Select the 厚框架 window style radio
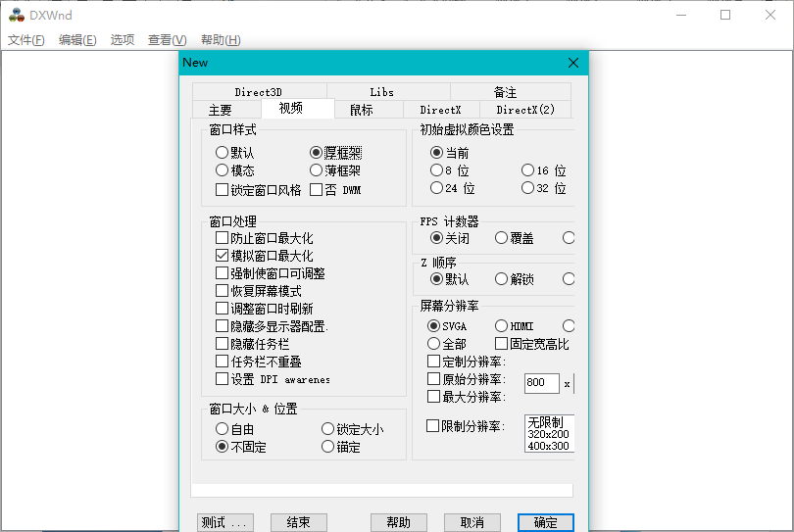 tap(316, 153)
